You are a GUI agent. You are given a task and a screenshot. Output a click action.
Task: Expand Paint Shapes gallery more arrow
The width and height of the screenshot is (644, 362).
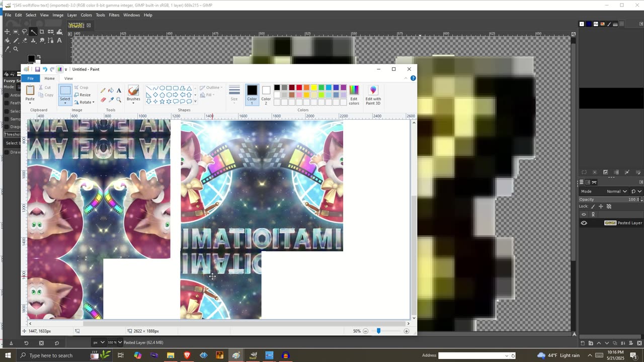(195, 101)
